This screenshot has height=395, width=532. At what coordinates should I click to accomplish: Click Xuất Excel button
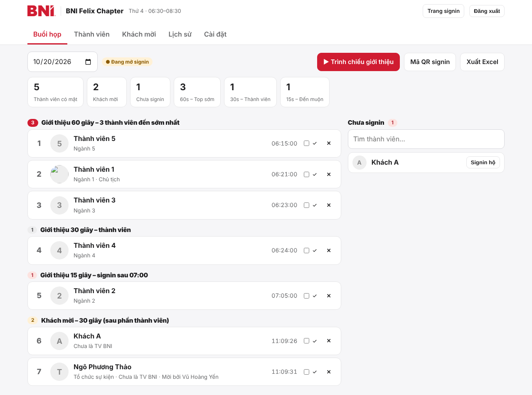[x=482, y=62]
